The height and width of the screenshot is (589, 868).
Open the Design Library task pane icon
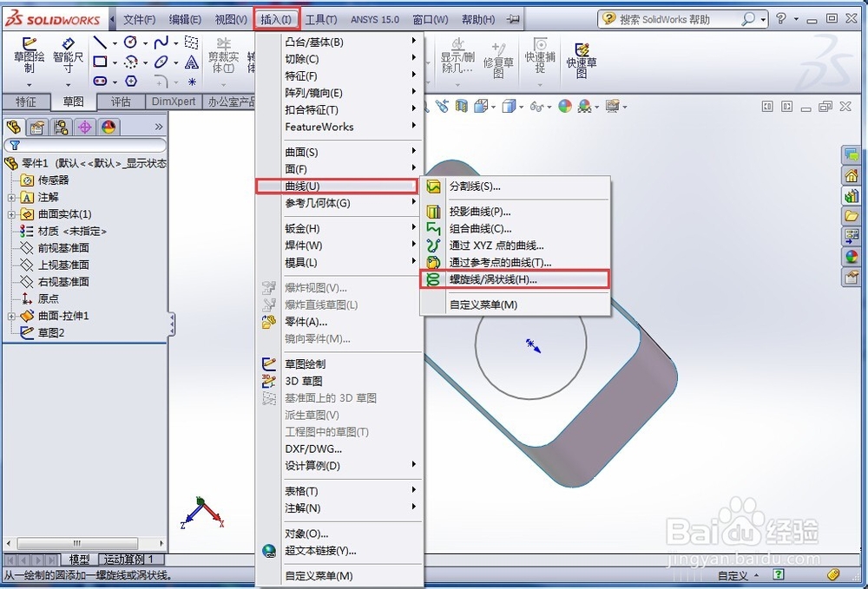point(852,196)
